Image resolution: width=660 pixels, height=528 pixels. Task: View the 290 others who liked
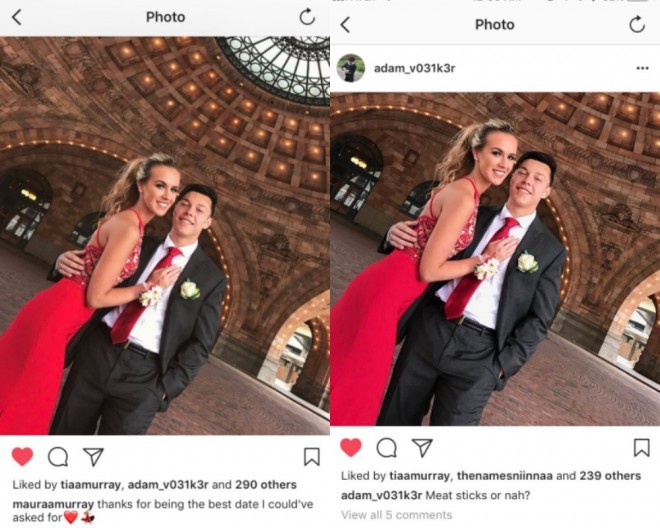(266, 485)
